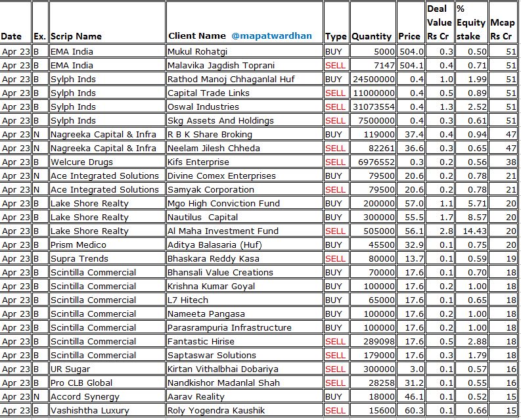Viewport: 521px width, 420px height.
Task: Click the Mukul Rohatgi client cell
Action: click(x=244, y=51)
